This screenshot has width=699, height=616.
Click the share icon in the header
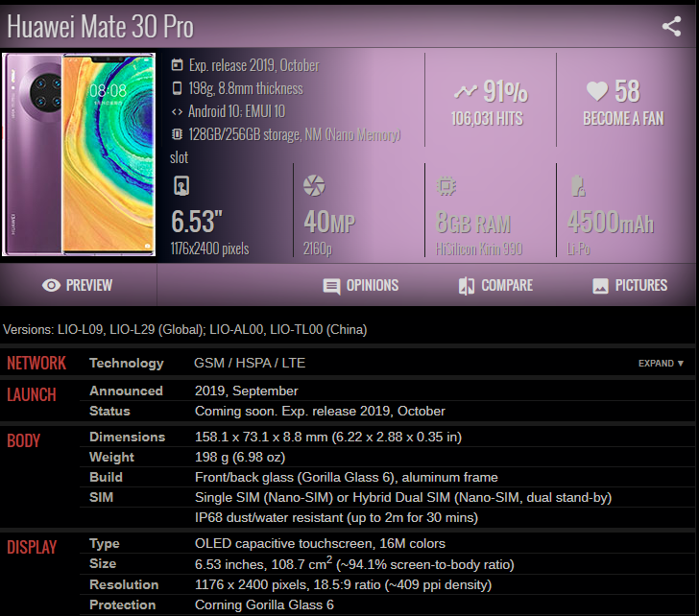tap(671, 26)
